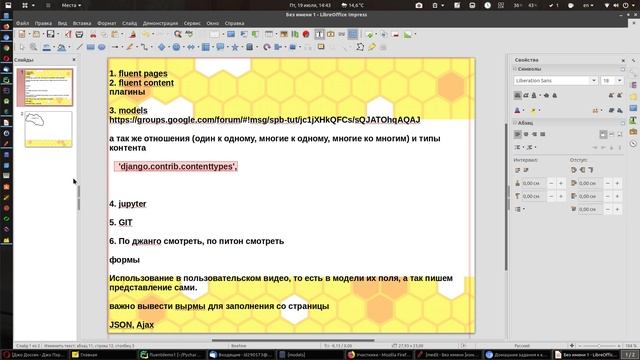The height and width of the screenshot is (360, 640).
Task: Select the Callouts shape tool
Action: (220, 47)
